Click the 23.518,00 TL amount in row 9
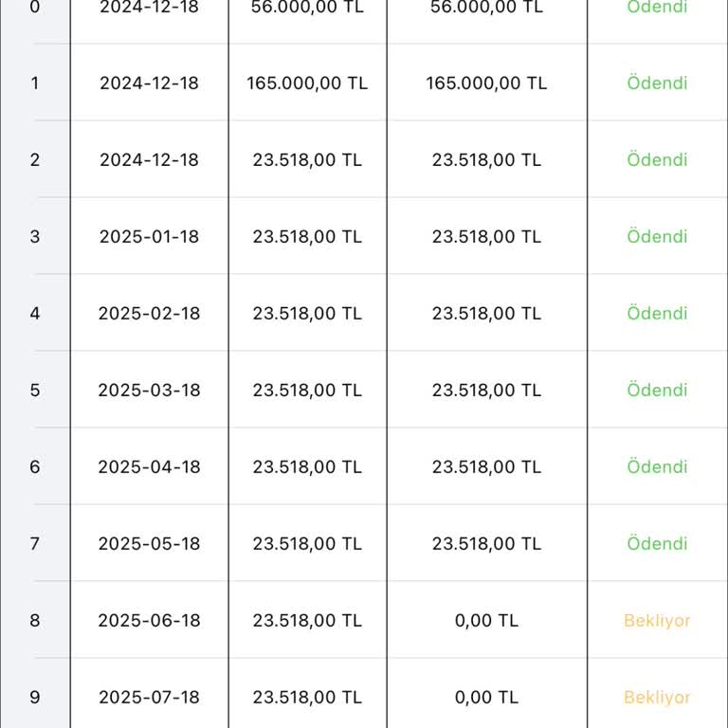This screenshot has height=728, width=728. pos(307,698)
